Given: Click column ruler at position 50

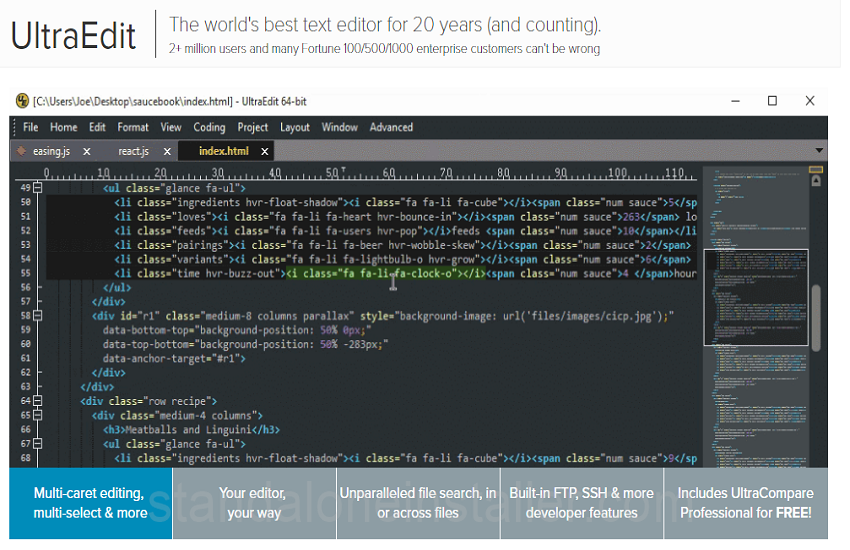Looking at the screenshot, I should click(332, 173).
